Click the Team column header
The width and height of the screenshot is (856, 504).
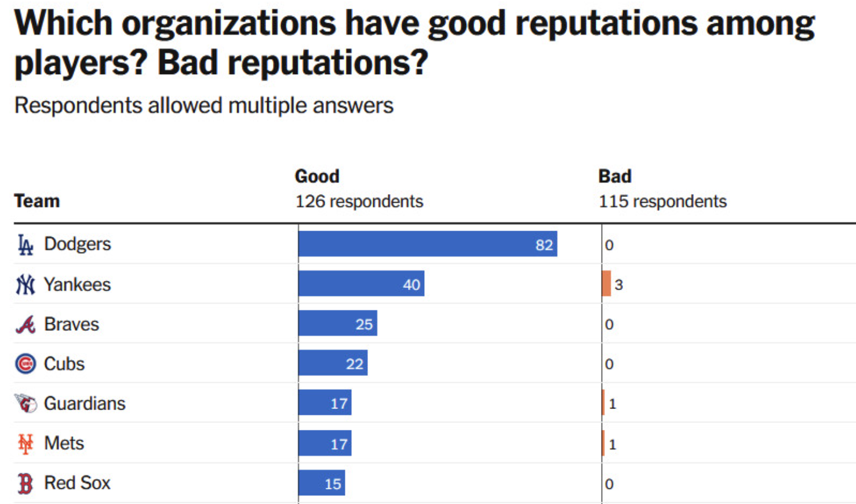(37, 201)
